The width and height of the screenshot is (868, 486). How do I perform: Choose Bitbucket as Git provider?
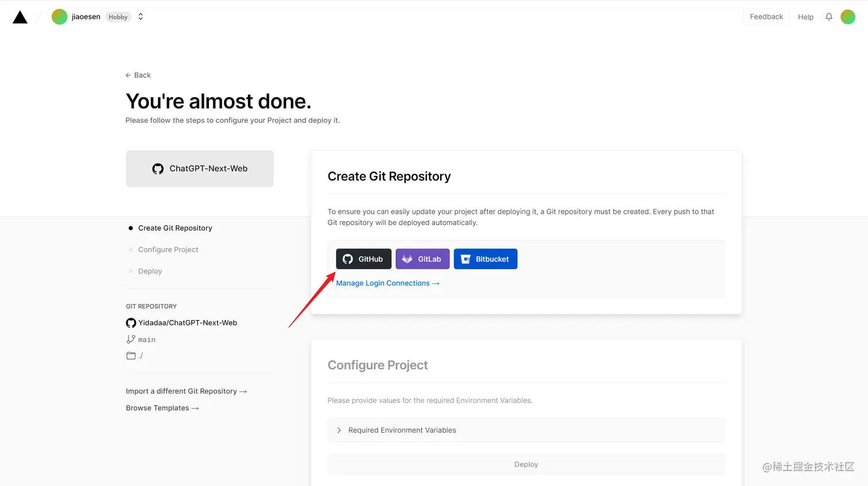tap(486, 259)
